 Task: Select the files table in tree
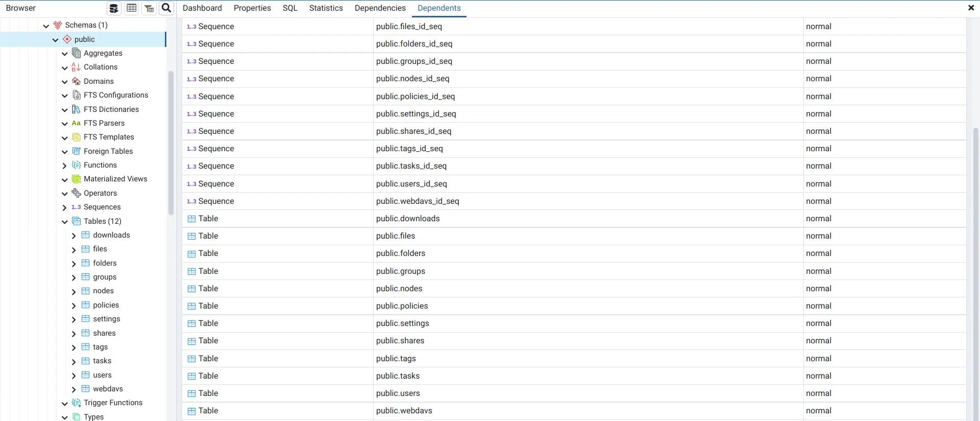click(100, 249)
